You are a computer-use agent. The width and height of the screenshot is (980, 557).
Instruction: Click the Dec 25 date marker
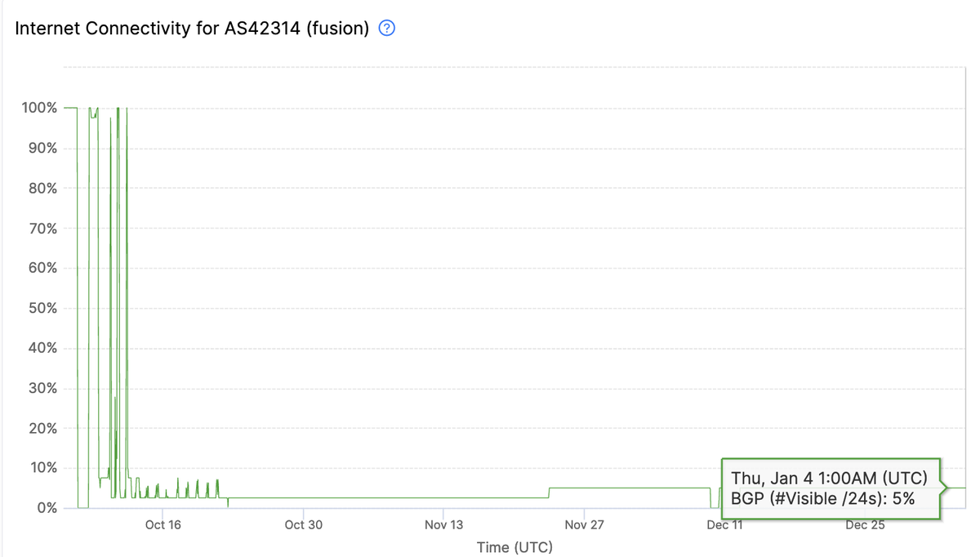(x=865, y=524)
